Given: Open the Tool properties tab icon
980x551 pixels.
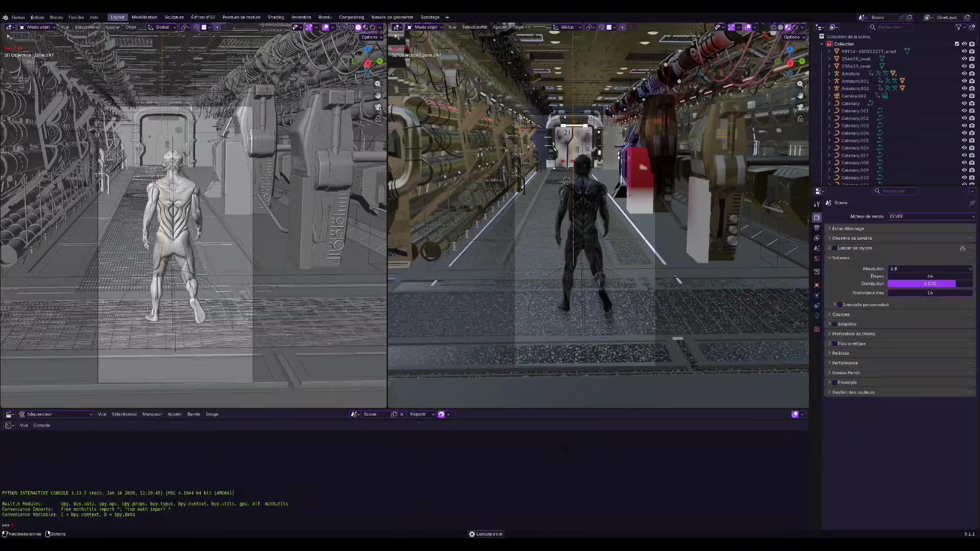Looking at the screenshot, I should 817,204.
